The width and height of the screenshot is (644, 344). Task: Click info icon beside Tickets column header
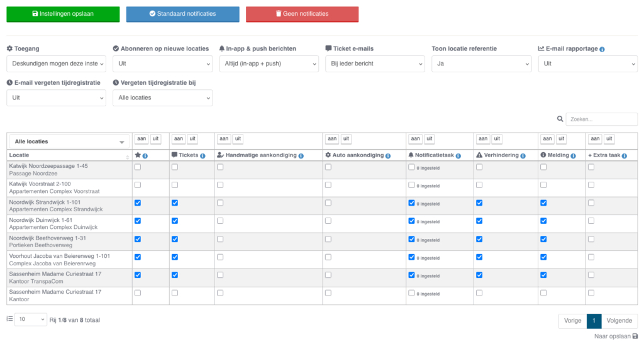click(203, 155)
